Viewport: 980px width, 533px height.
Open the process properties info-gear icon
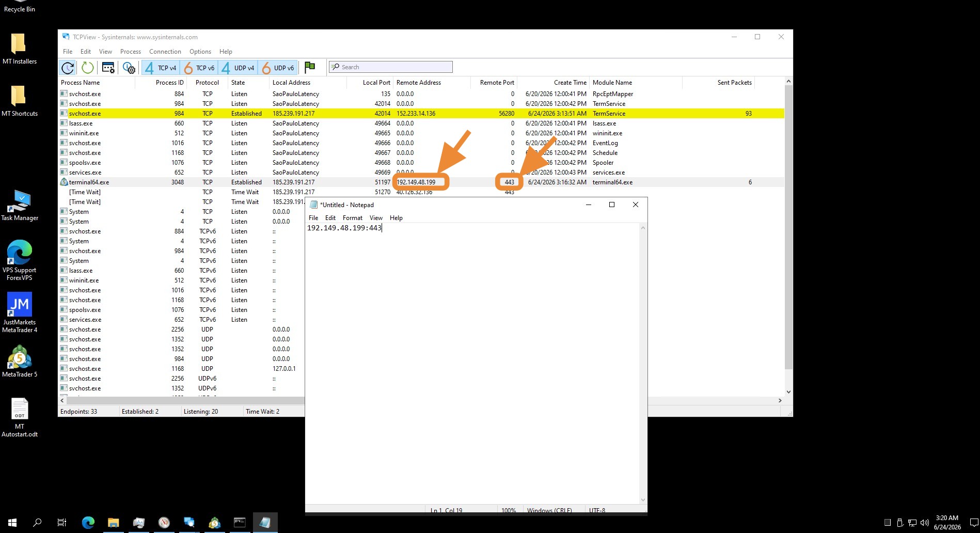click(x=129, y=68)
